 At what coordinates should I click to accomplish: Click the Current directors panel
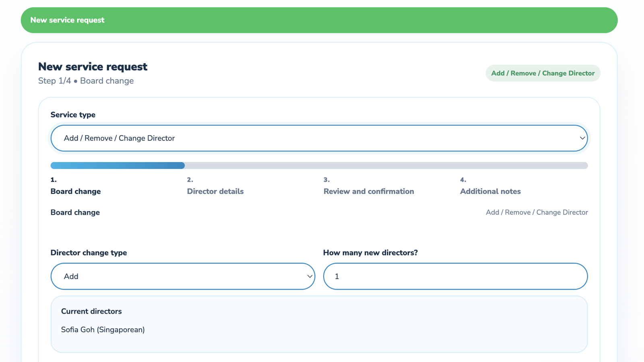[319, 324]
